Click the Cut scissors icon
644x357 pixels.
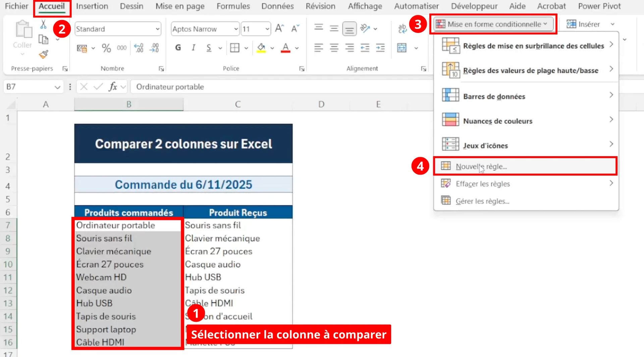[43, 24]
